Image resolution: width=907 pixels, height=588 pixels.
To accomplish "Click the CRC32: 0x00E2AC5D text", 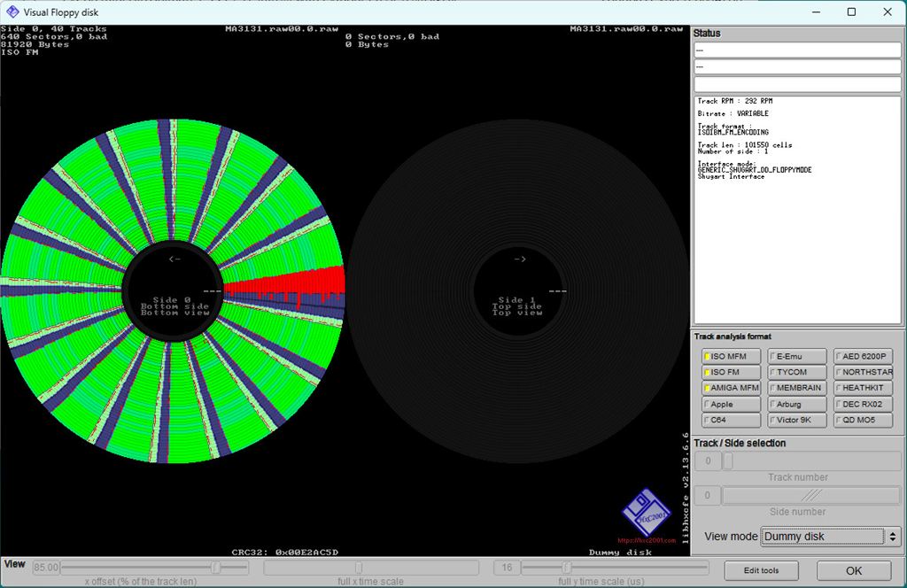I will (284, 553).
